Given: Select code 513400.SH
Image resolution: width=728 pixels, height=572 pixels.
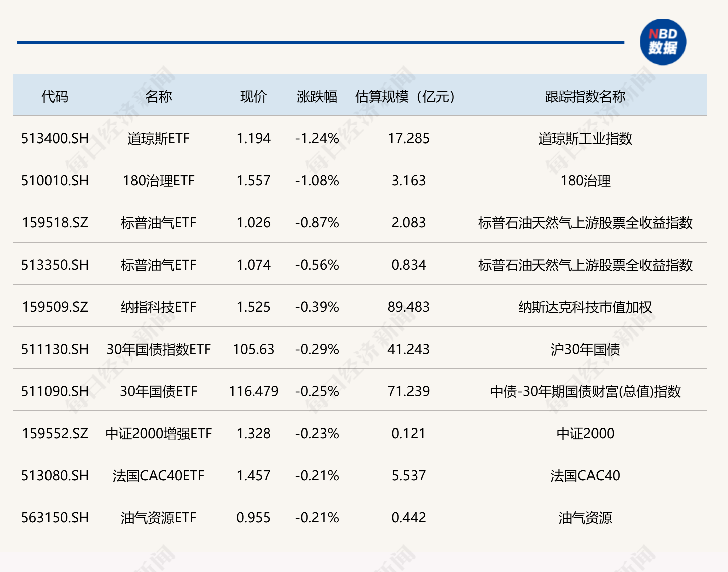Looking at the screenshot, I should tap(55, 138).
